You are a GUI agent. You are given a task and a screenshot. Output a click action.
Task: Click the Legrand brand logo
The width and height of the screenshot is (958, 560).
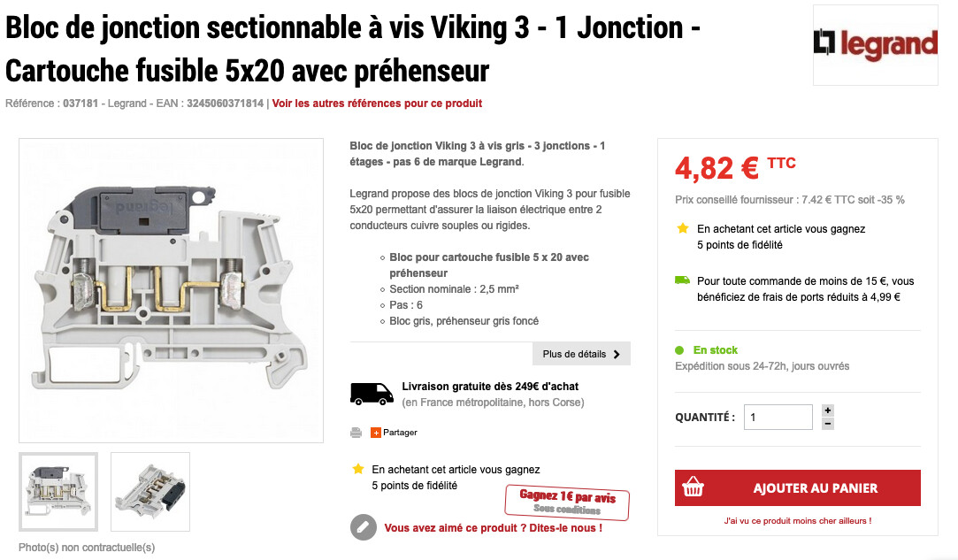[x=875, y=44]
